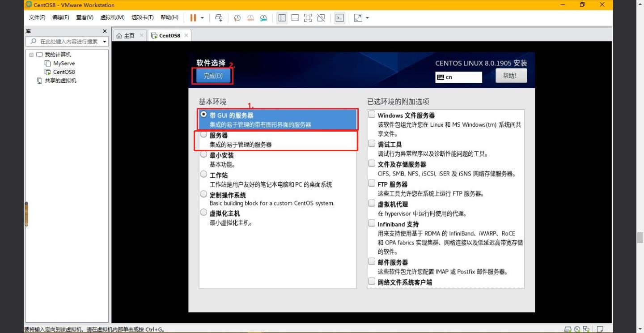Image resolution: width=644 pixels, height=333 pixels.
Task: Check the Infiniband 支持 checkbox
Action: pos(372,223)
